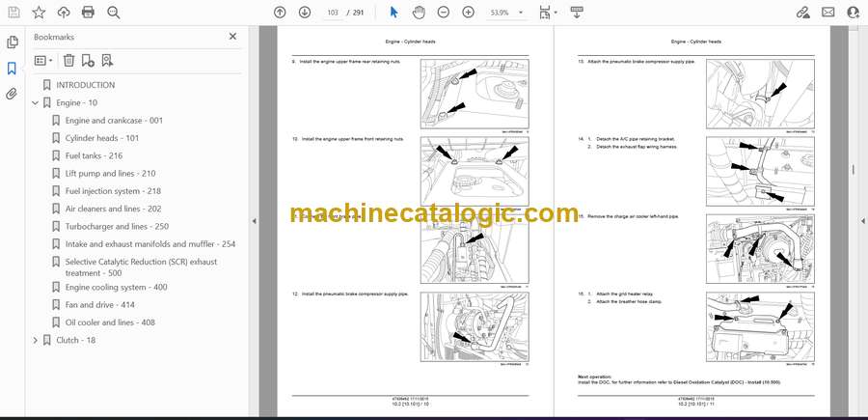Open Air cleaners and lines - 202 bookmark

click(113, 209)
